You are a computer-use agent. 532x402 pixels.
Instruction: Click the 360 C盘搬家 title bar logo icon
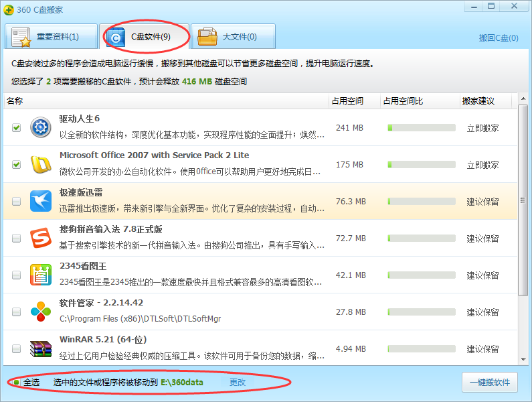click(9, 10)
